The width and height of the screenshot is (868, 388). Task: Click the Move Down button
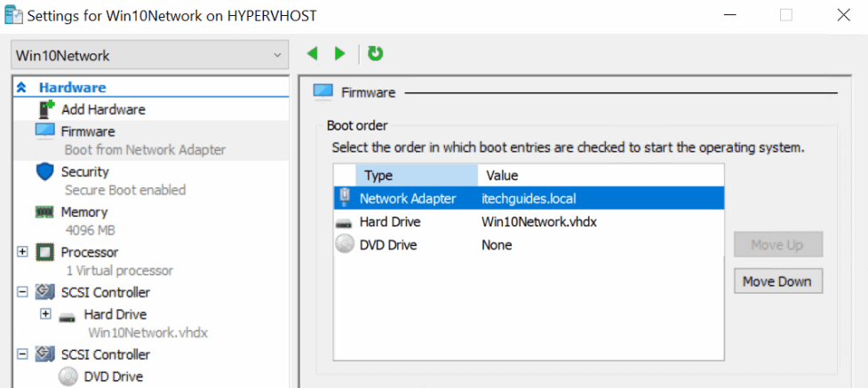pos(777,281)
